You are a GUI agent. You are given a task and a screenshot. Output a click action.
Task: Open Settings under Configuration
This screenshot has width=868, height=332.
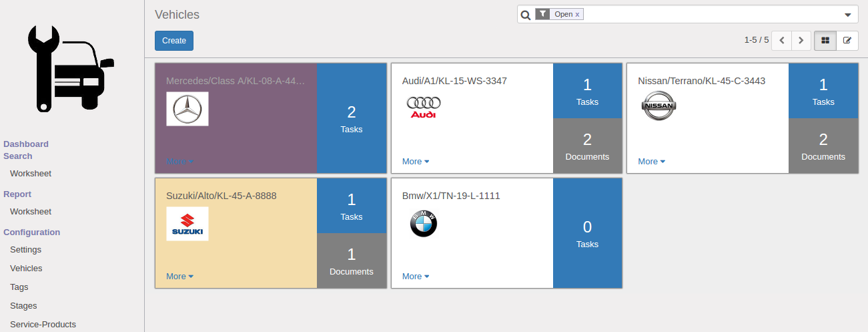[25, 250]
